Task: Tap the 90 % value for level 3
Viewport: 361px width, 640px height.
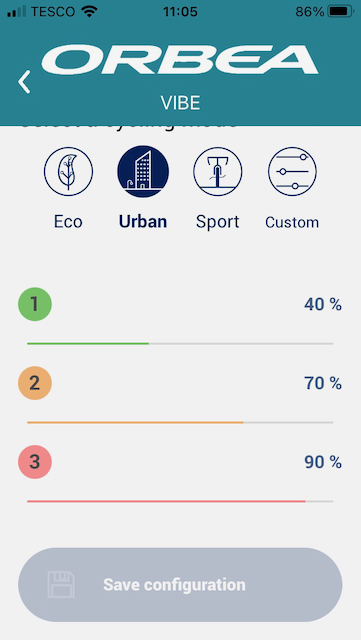Action: point(323,462)
